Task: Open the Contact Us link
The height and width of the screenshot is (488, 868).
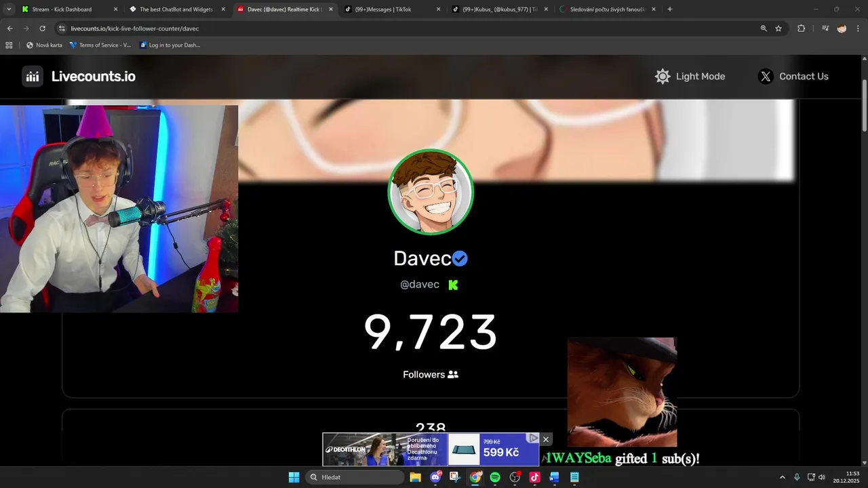Action: (804, 77)
